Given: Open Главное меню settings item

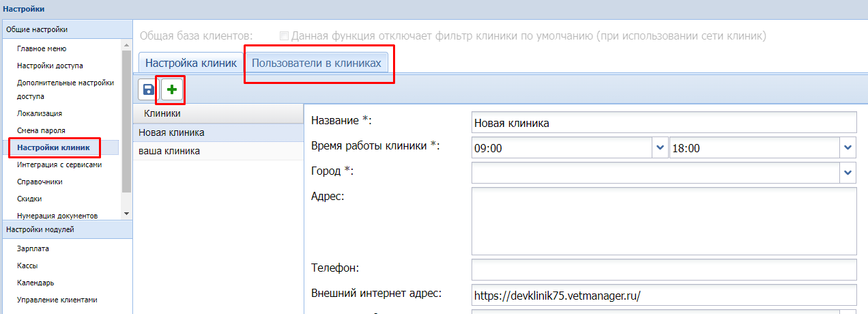Looking at the screenshot, I should tap(42, 49).
